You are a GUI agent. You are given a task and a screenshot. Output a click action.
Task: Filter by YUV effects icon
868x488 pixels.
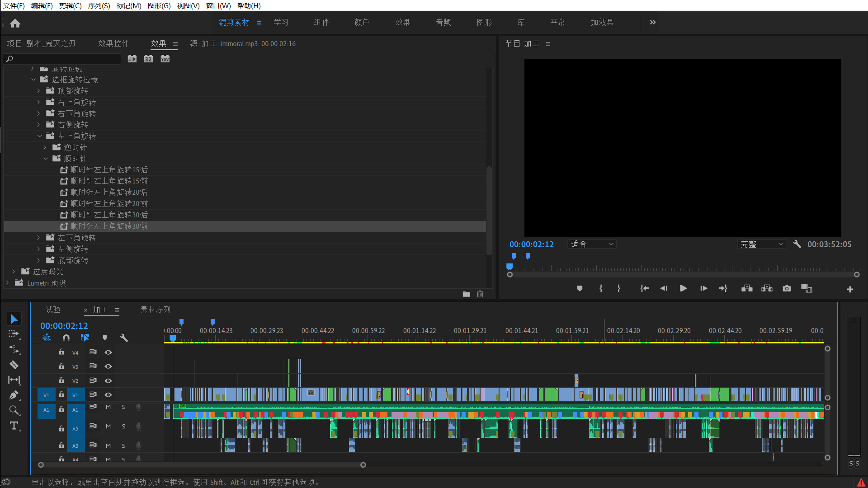tap(165, 59)
